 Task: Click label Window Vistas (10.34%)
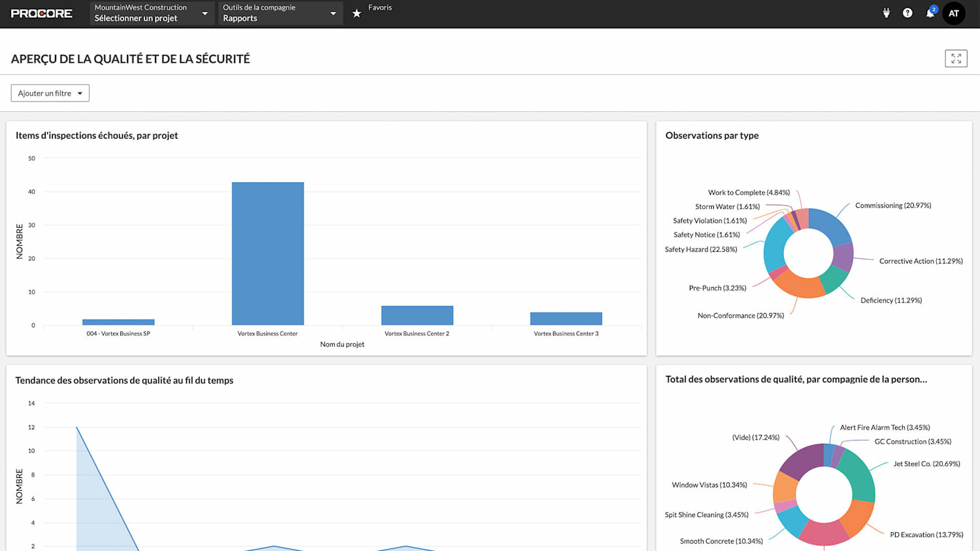(x=709, y=485)
